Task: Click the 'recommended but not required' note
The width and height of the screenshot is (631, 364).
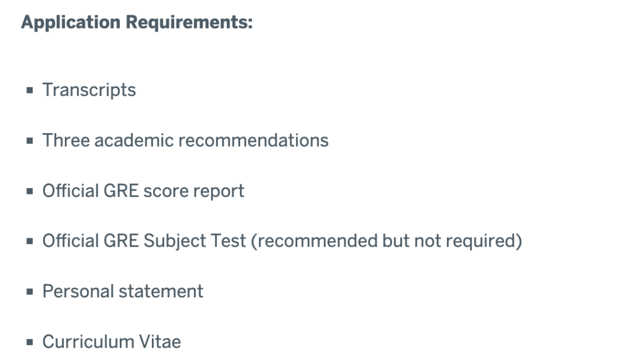Action: click(386, 241)
